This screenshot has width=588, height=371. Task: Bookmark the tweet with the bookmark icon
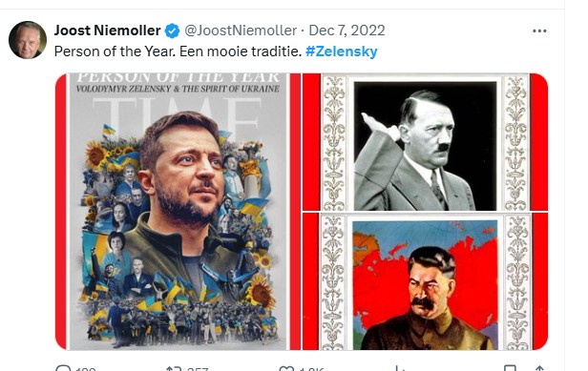510,368
